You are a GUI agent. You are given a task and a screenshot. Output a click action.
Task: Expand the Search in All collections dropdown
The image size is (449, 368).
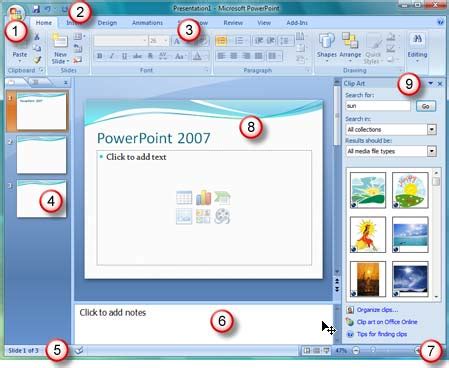432,129
